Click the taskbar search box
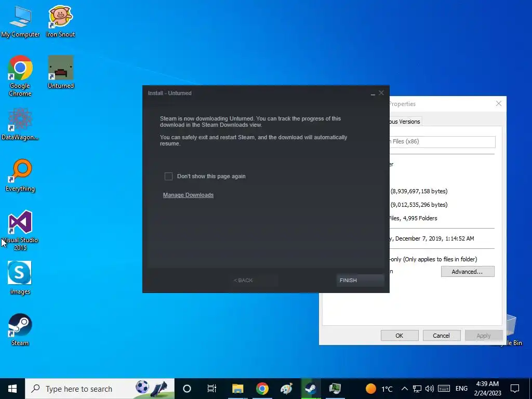The width and height of the screenshot is (532, 399). 100,389
